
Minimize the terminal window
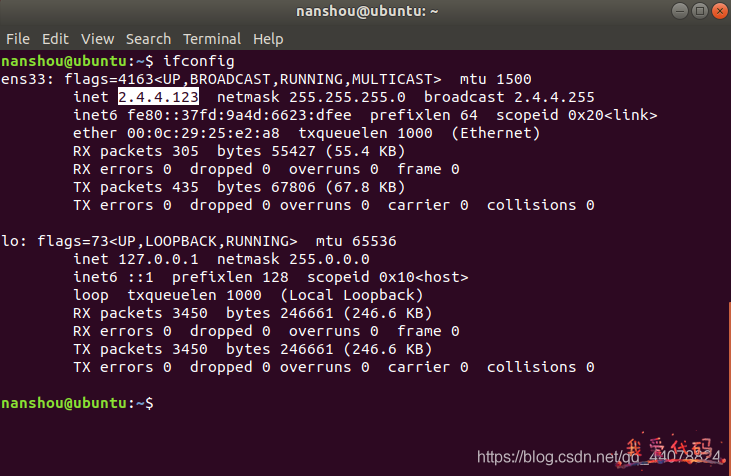click(680, 11)
